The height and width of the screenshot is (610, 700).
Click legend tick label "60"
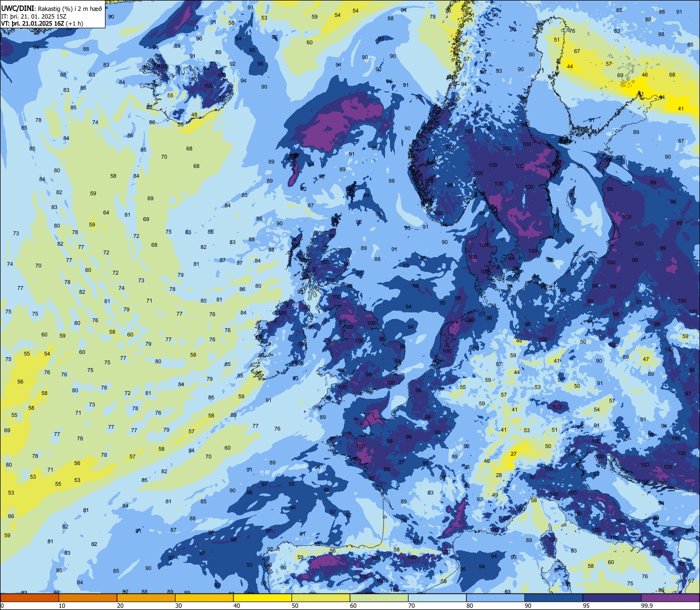tap(353, 606)
